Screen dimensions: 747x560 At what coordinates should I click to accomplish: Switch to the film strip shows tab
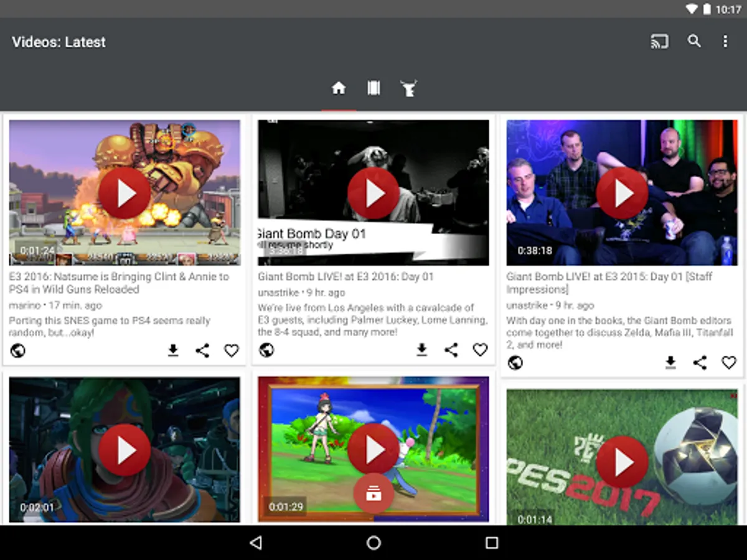374,88
